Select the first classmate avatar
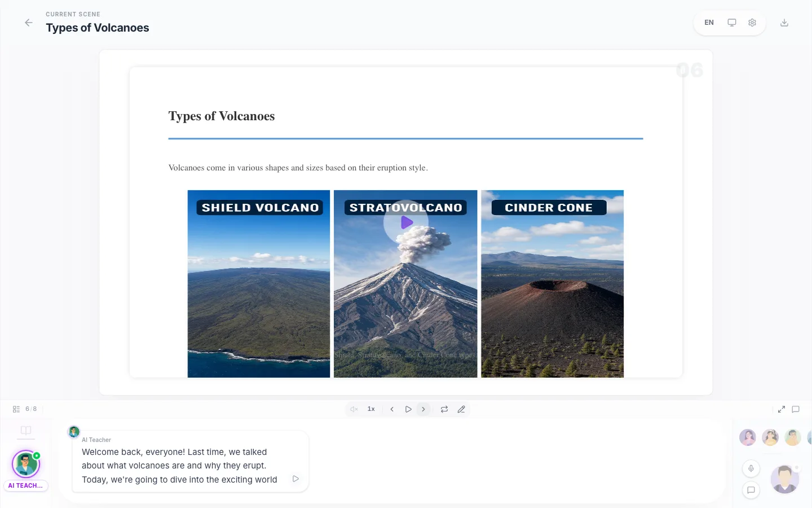 click(x=748, y=437)
